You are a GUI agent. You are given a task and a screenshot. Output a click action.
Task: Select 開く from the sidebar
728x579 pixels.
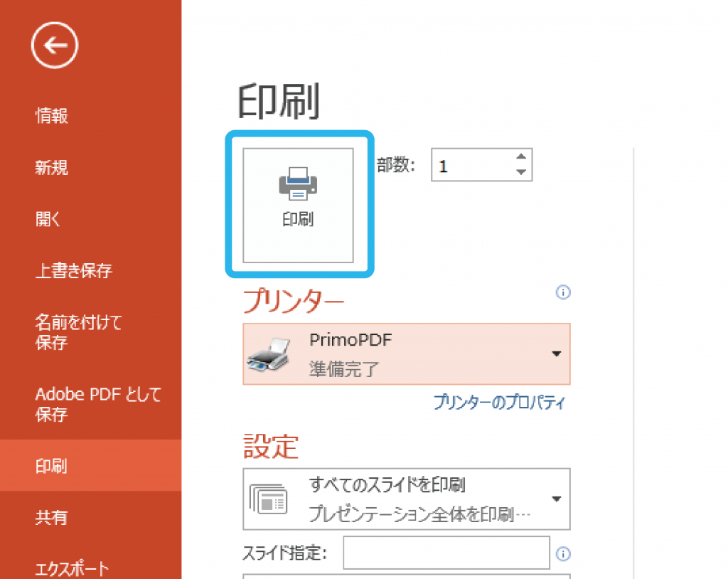coord(48,219)
